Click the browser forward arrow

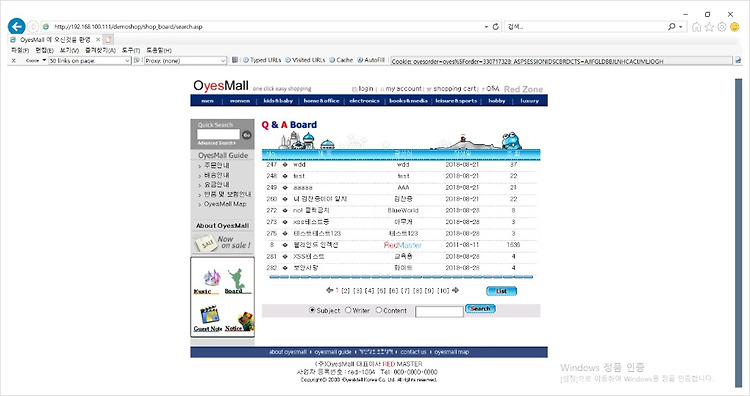click(x=33, y=27)
